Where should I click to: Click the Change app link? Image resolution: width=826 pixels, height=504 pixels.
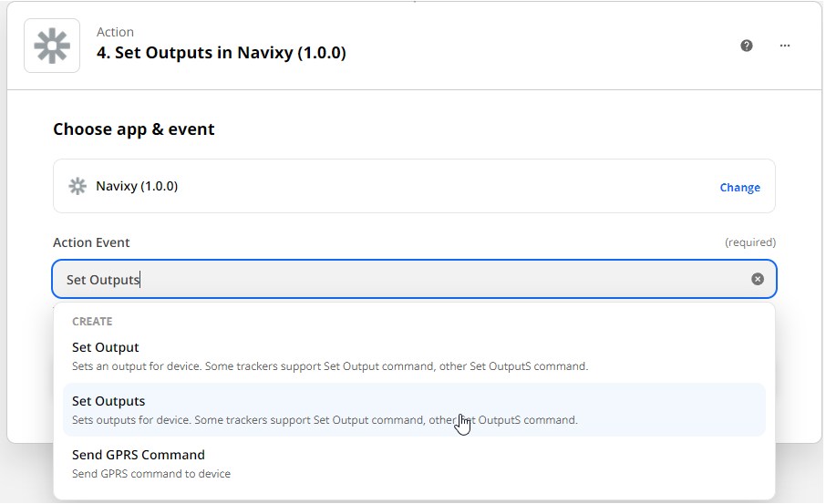739,188
